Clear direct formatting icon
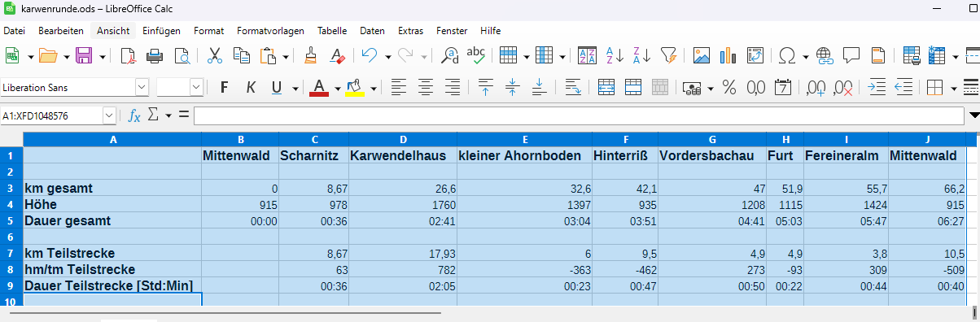This screenshot has width=980, height=322. point(337,56)
